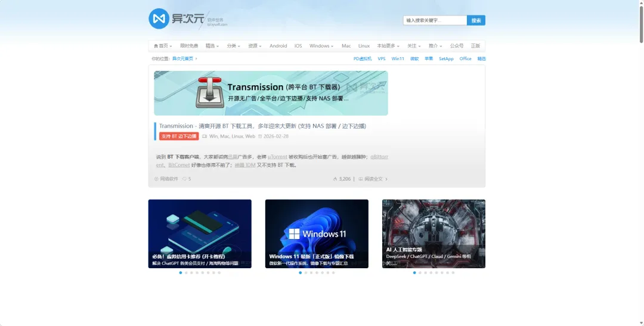Click the book icon before 阅读全文
Screen dimensions: 644x326
pyautogui.click(x=361, y=179)
